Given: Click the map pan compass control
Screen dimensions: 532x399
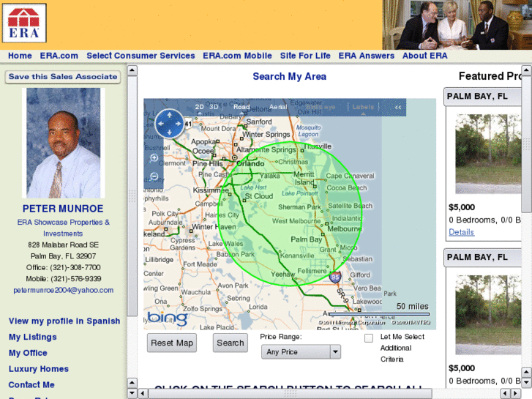Looking at the screenshot, I should pos(169,123).
